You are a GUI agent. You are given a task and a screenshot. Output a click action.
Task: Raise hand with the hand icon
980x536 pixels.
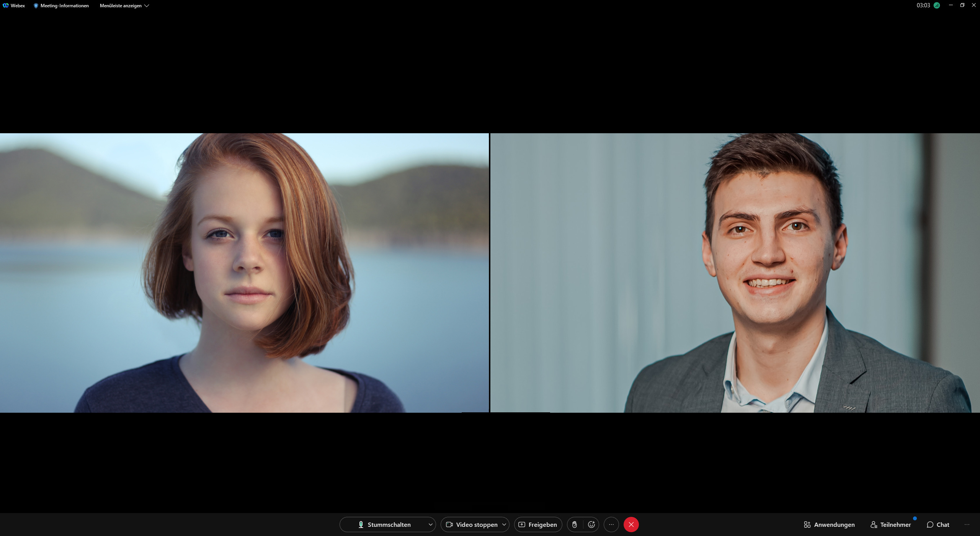point(575,525)
